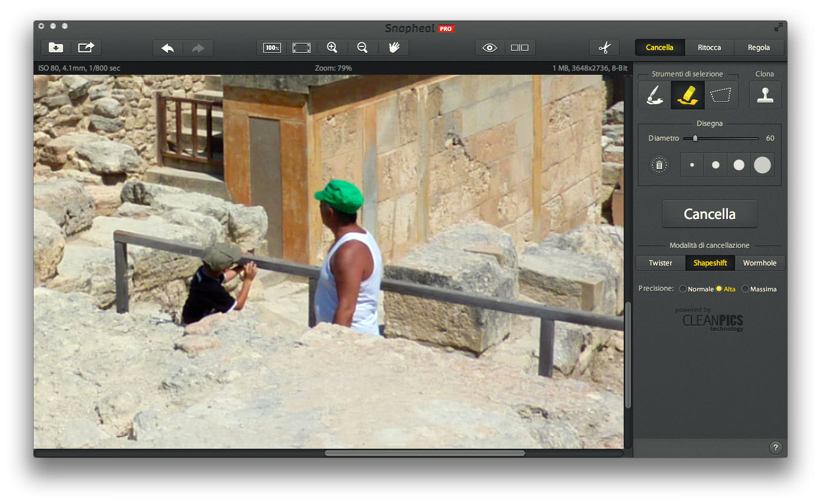Activate the Clona stamp tool
The height and width of the screenshot is (504, 821).
click(765, 95)
